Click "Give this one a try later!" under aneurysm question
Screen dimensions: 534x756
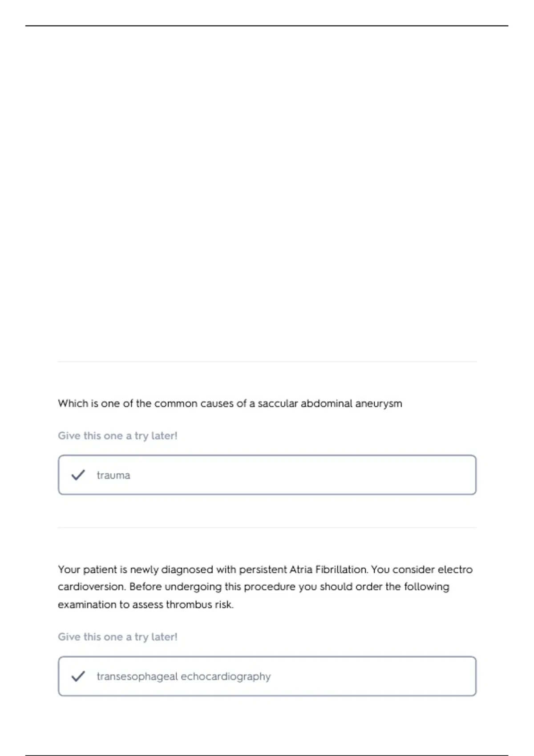[x=117, y=436]
